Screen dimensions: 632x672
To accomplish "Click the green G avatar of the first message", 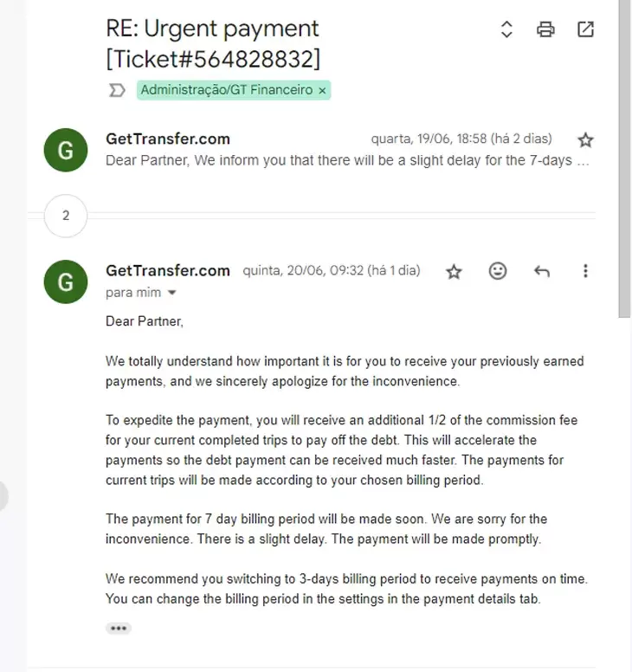I will (x=66, y=150).
